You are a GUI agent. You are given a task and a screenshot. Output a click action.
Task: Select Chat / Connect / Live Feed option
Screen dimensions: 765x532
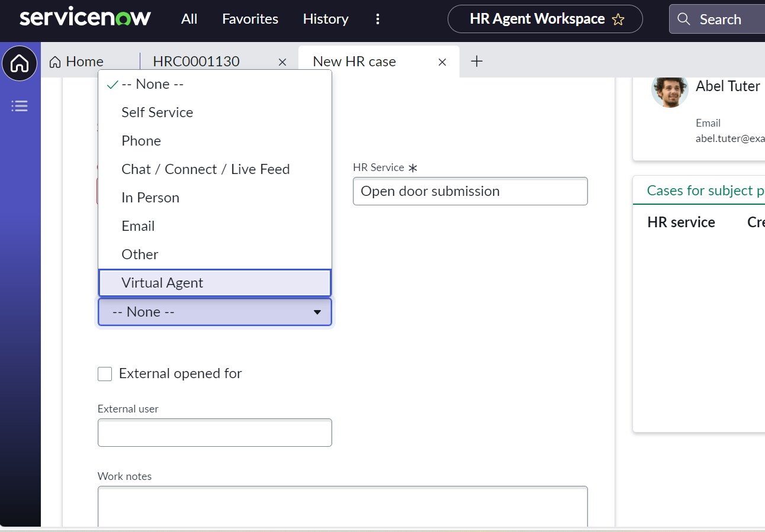(205, 169)
